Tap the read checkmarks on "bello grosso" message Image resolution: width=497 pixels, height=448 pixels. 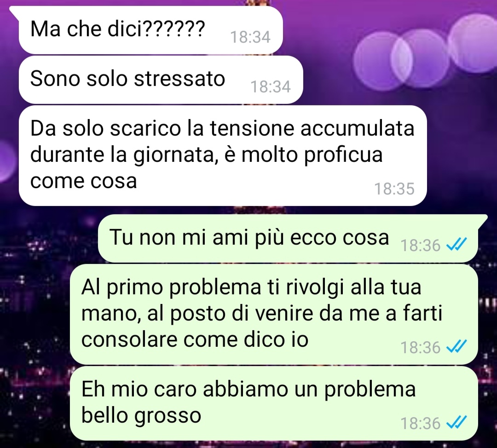click(x=457, y=422)
